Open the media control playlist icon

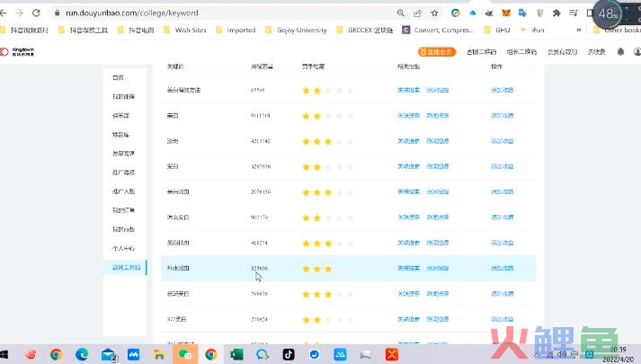coord(574,13)
